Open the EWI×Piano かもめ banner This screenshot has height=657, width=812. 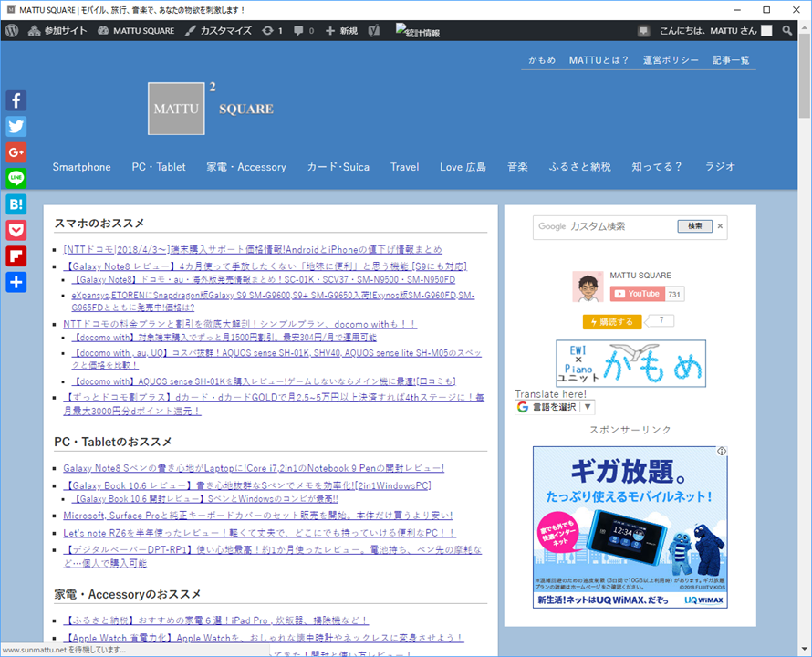pyautogui.click(x=630, y=363)
